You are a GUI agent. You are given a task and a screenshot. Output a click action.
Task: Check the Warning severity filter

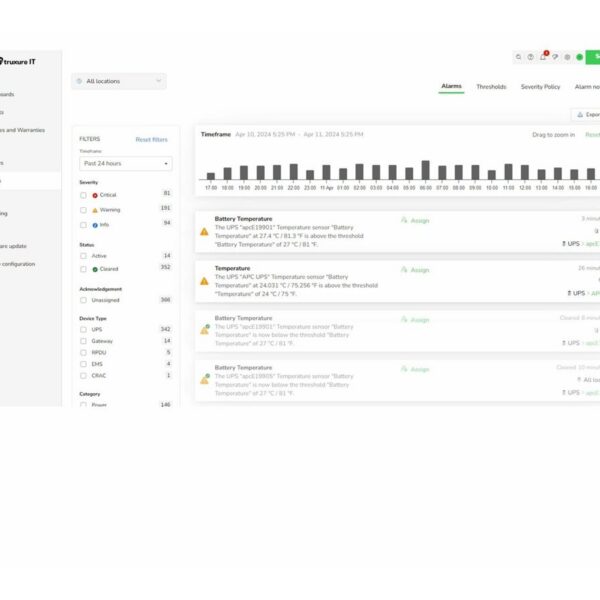click(x=83, y=210)
